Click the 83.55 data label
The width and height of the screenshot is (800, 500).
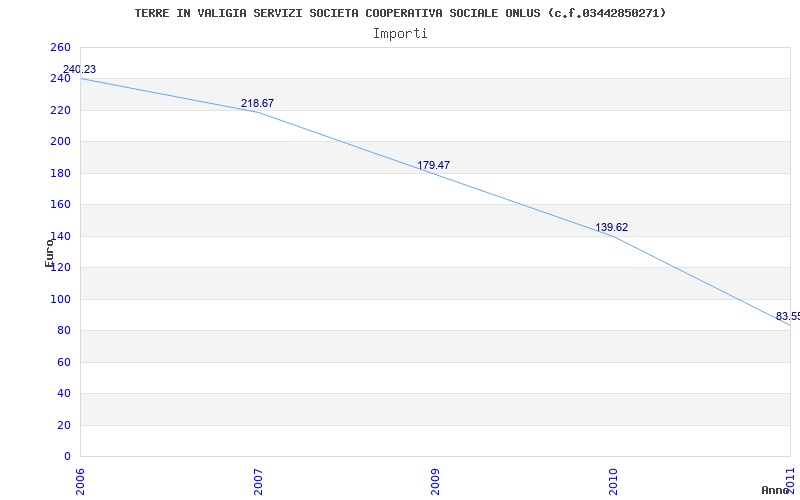788,316
